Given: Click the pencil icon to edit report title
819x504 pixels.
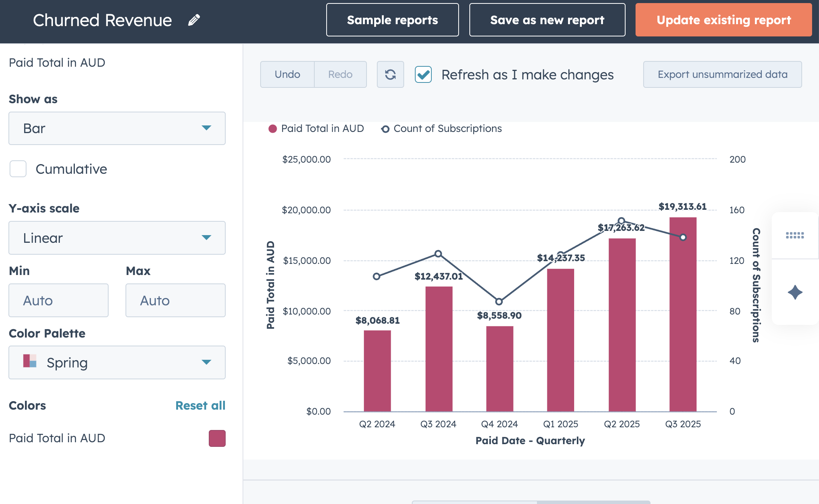Looking at the screenshot, I should (x=194, y=20).
